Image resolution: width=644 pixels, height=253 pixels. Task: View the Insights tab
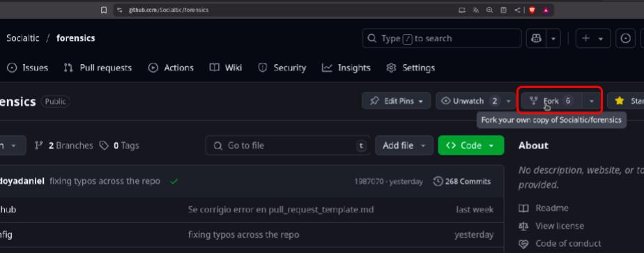346,68
